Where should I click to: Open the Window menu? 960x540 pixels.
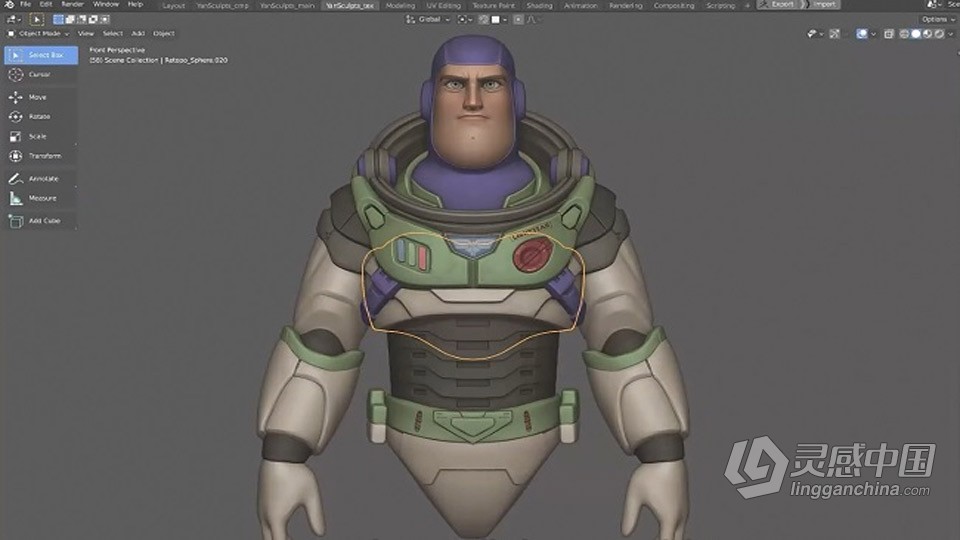tap(106, 4)
